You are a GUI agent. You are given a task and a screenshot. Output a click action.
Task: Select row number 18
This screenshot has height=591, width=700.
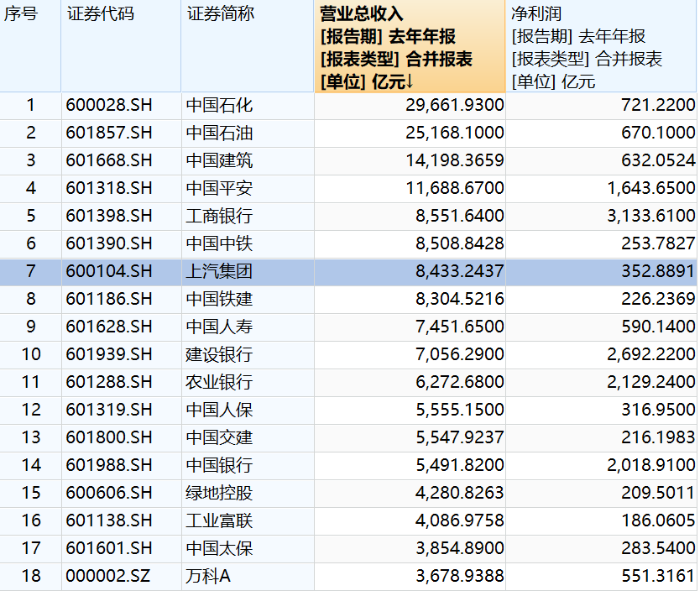tap(31, 576)
